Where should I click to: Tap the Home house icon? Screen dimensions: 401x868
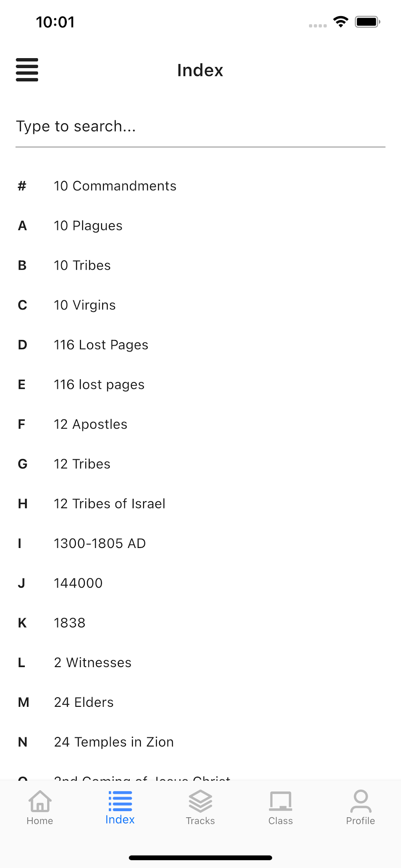(x=40, y=802)
